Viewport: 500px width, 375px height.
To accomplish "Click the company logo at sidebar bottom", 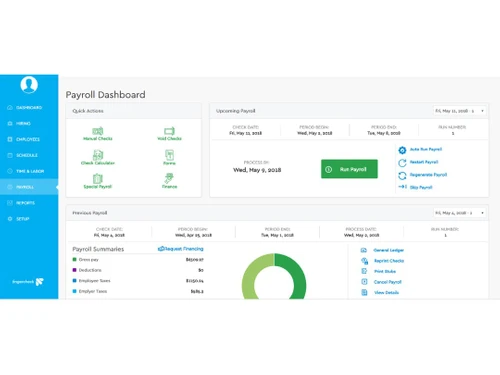I will pyautogui.click(x=28, y=282).
